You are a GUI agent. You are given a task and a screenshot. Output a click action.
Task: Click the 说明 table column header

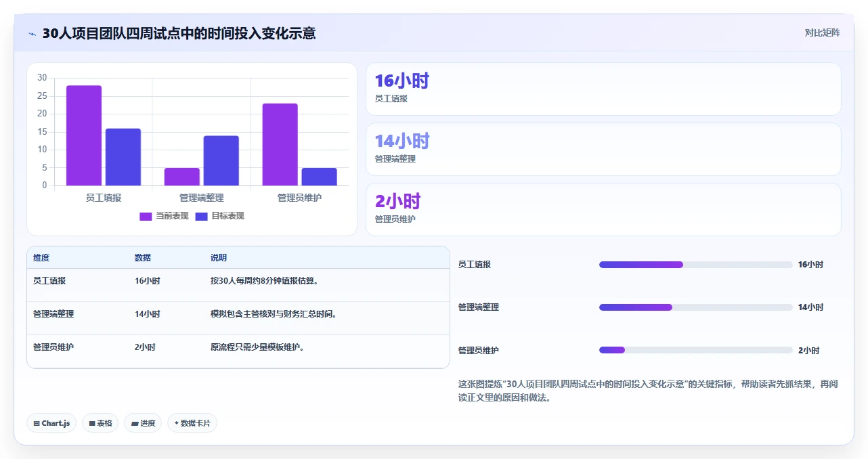click(x=219, y=258)
